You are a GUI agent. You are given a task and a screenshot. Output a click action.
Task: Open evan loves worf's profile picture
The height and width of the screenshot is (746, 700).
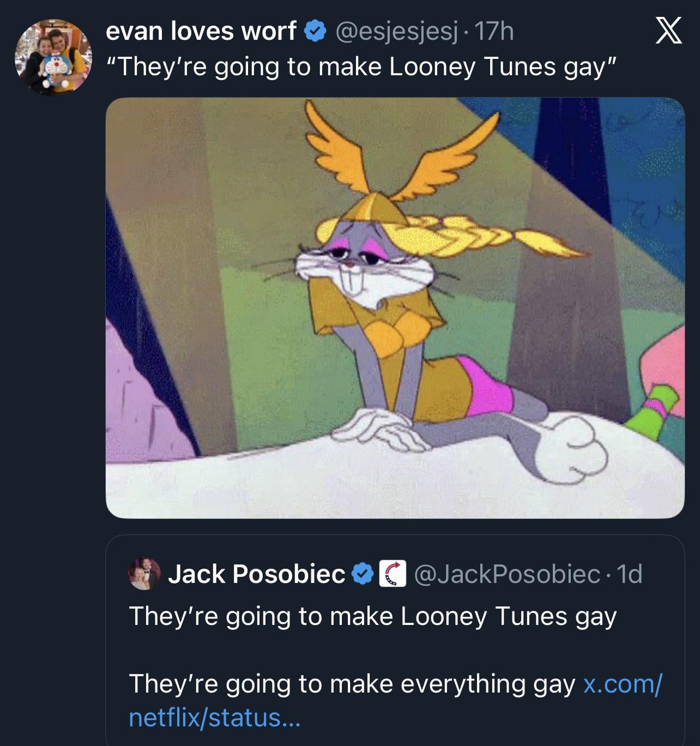[53, 57]
